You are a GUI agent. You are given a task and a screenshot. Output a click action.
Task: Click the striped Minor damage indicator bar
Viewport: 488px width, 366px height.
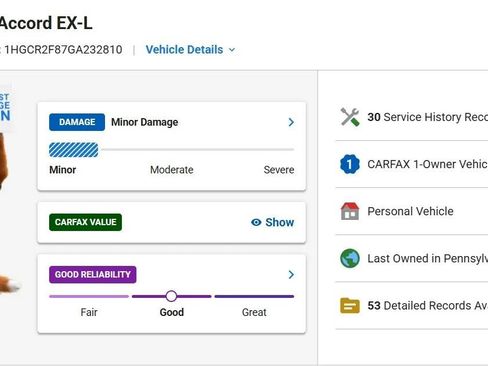pyautogui.click(x=74, y=150)
